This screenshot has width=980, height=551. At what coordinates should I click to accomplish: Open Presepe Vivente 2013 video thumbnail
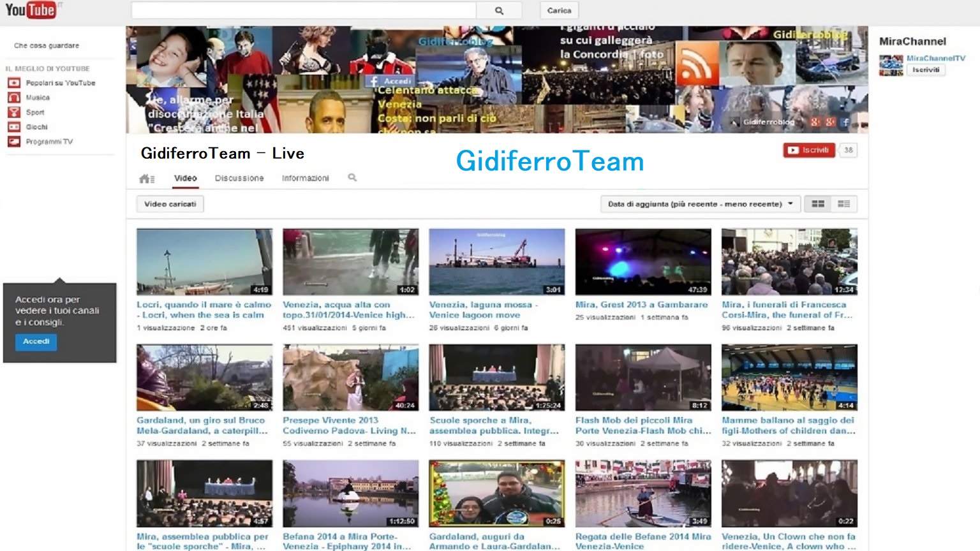pos(350,378)
